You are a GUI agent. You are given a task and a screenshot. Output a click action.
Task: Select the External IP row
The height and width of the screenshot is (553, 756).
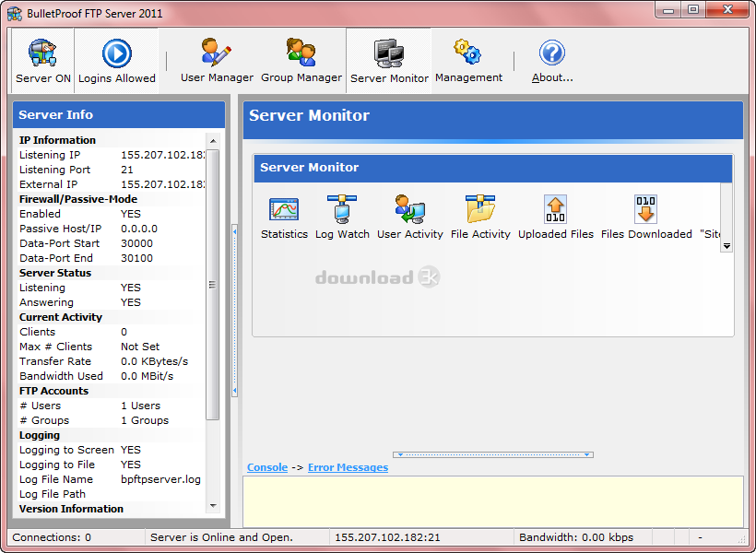[112, 184]
